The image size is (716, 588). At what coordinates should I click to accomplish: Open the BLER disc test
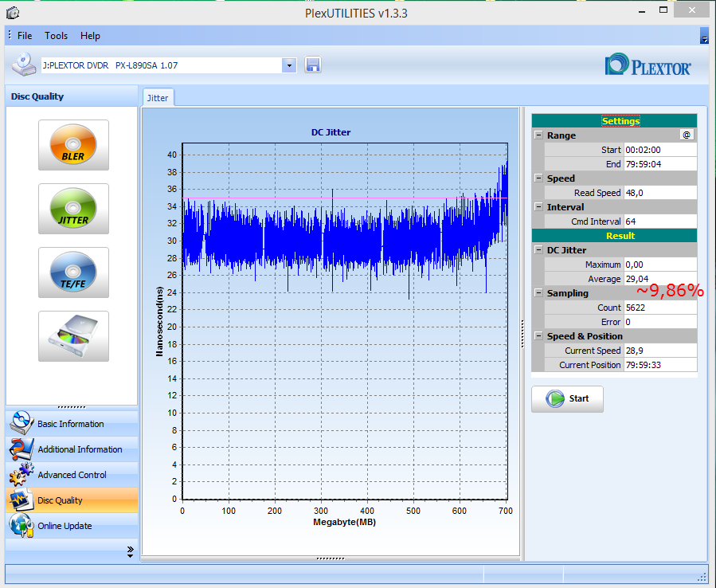[x=73, y=145]
